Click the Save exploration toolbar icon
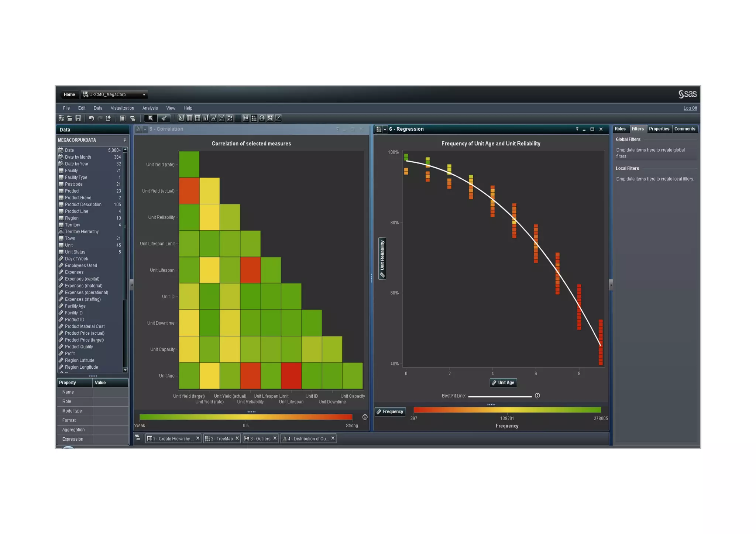756x534 pixels. 78,118
